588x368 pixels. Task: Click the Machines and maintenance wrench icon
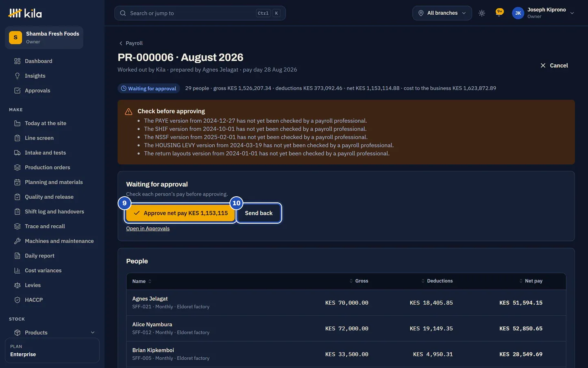[x=17, y=241]
